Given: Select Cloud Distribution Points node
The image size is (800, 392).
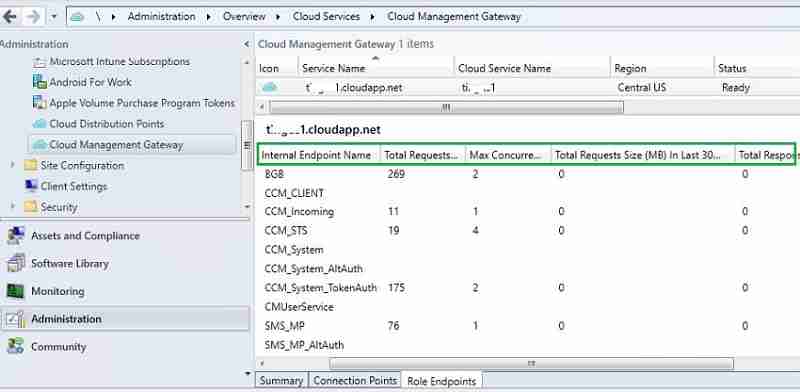Looking at the screenshot, I should 107,124.
